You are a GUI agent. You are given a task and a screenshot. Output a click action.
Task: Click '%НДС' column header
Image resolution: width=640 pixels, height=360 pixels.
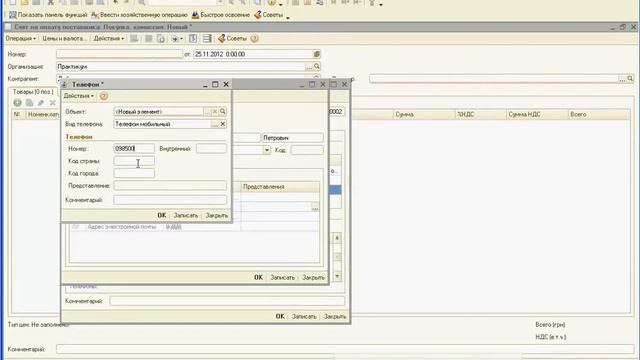click(480, 114)
